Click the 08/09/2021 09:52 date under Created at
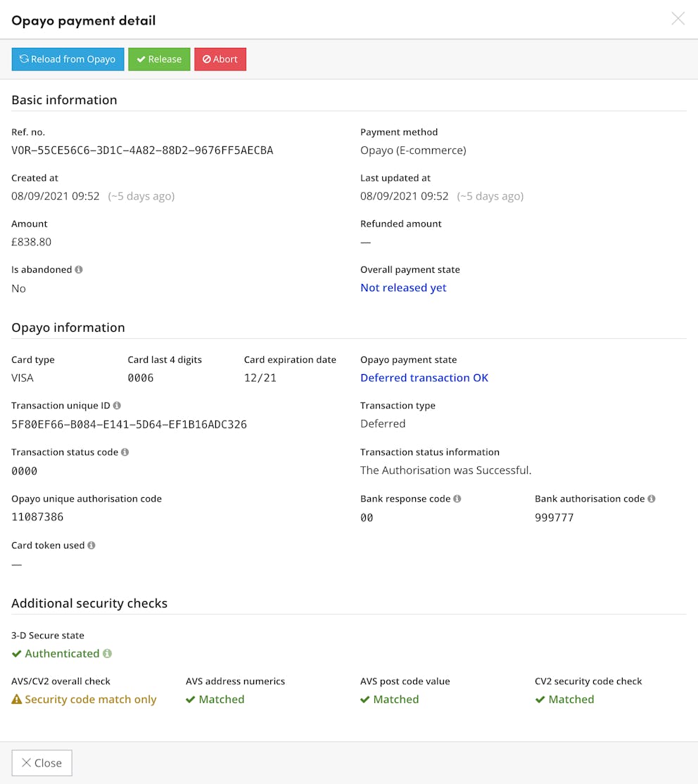This screenshot has height=784, width=698. tap(56, 196)
